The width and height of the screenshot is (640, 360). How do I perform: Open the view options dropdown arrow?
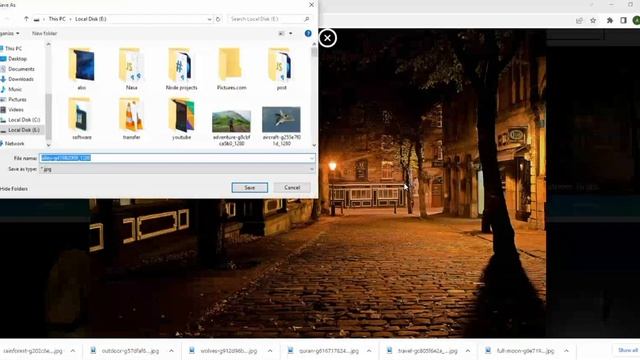[291, 33]
